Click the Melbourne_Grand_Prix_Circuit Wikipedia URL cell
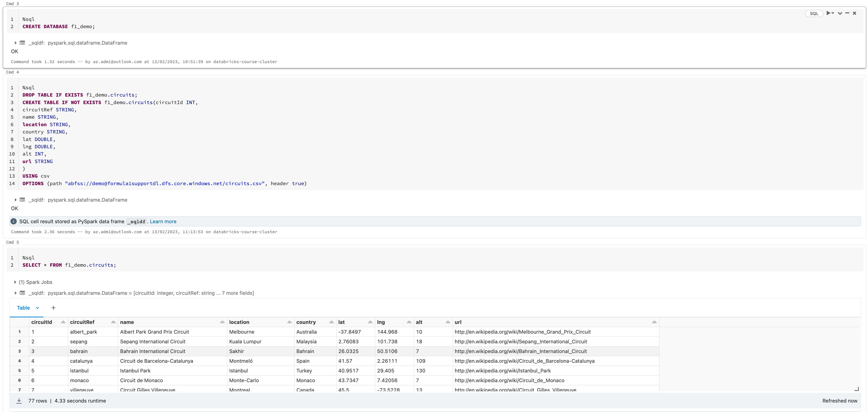 [556, 332]
